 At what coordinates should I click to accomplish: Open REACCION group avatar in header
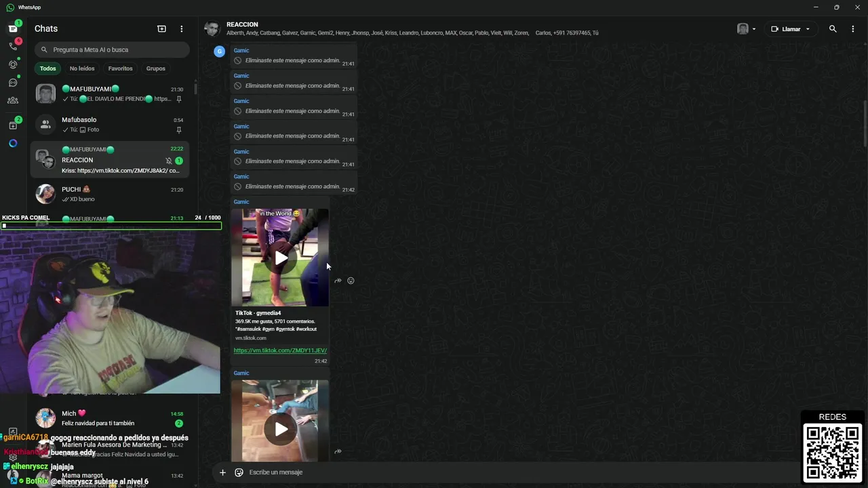(x=212, y=28)
